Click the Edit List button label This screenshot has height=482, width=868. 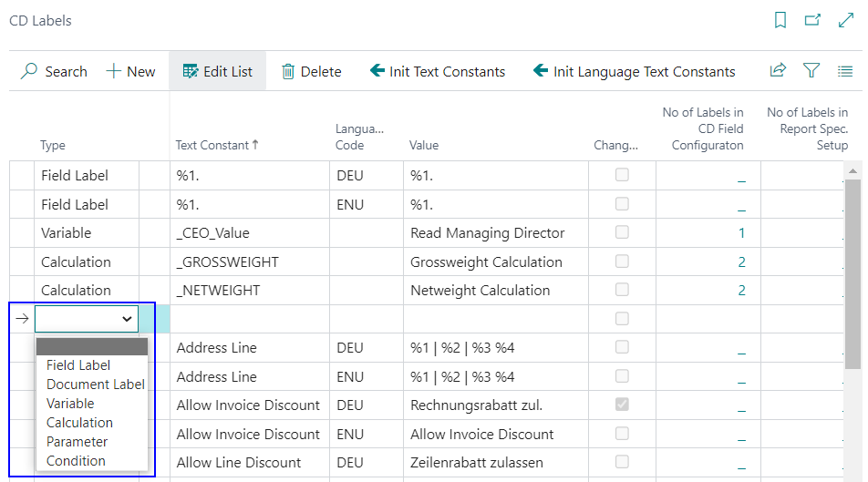pos(228,71)
